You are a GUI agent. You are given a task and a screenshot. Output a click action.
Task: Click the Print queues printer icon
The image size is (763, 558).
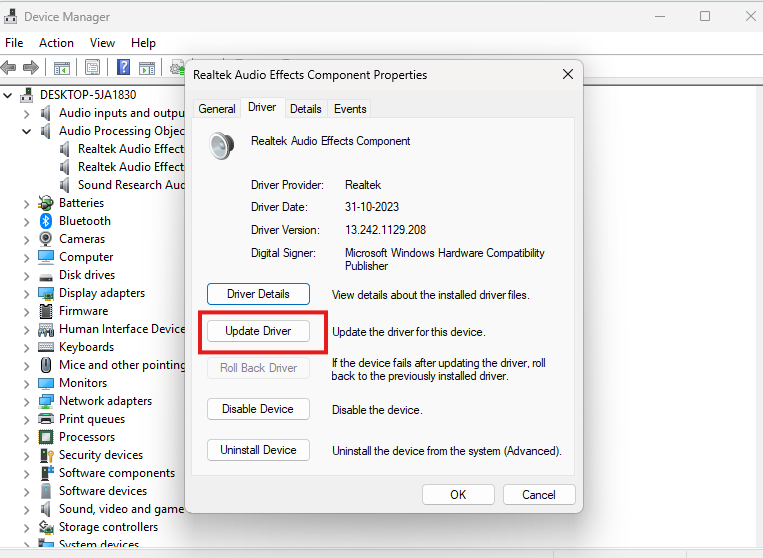click(46, 419)
